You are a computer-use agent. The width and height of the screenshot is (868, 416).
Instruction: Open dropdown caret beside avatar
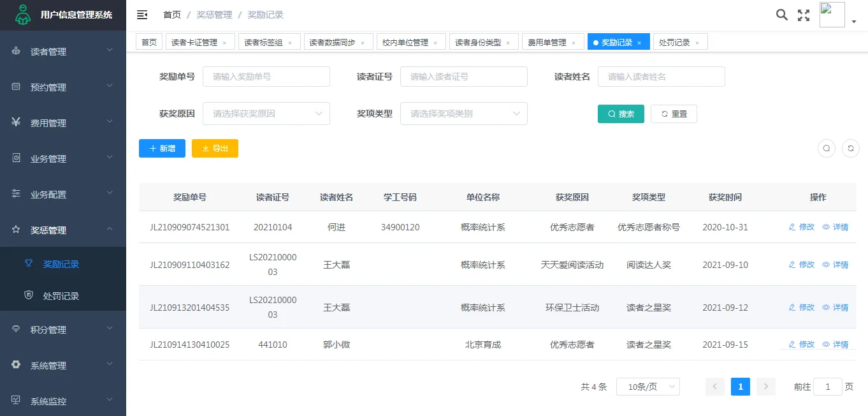tap(853, 22)
